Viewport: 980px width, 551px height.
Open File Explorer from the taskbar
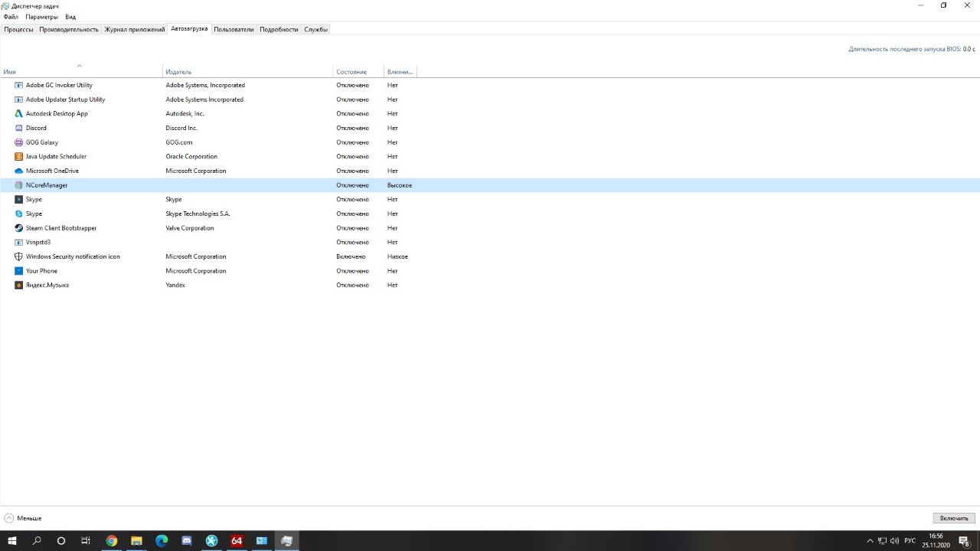pos(136,540)
